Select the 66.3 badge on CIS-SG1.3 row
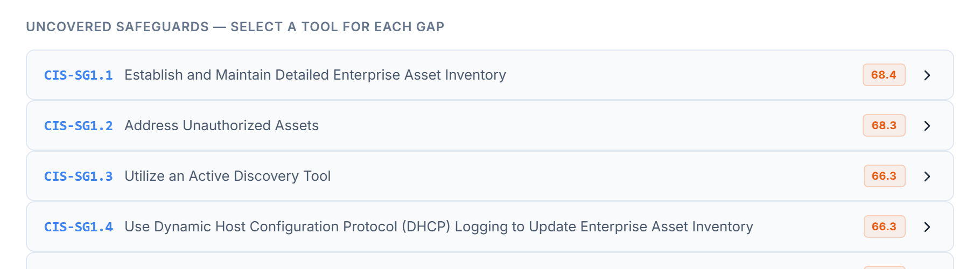 point(884,176)
